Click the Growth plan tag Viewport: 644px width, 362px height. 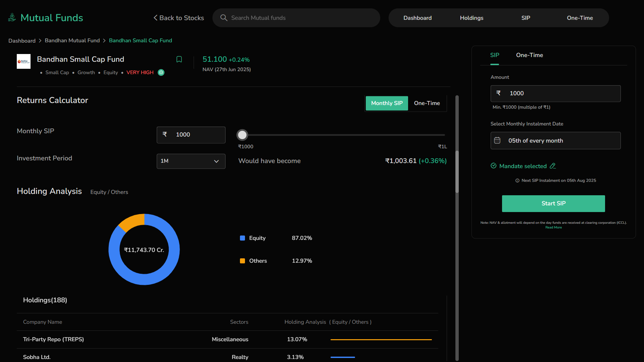(x=86, y=72)
